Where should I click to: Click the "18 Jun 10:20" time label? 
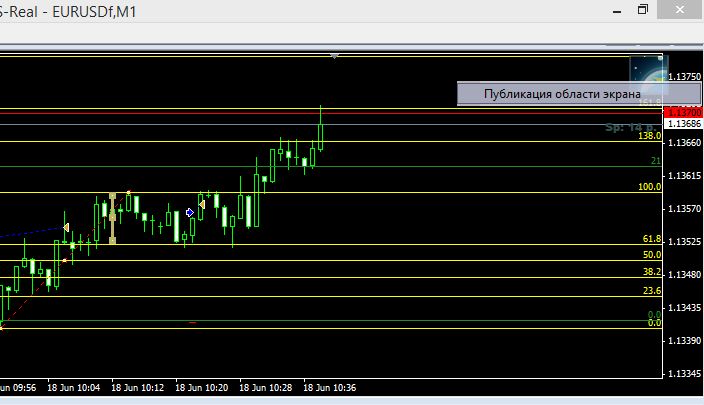202,388
